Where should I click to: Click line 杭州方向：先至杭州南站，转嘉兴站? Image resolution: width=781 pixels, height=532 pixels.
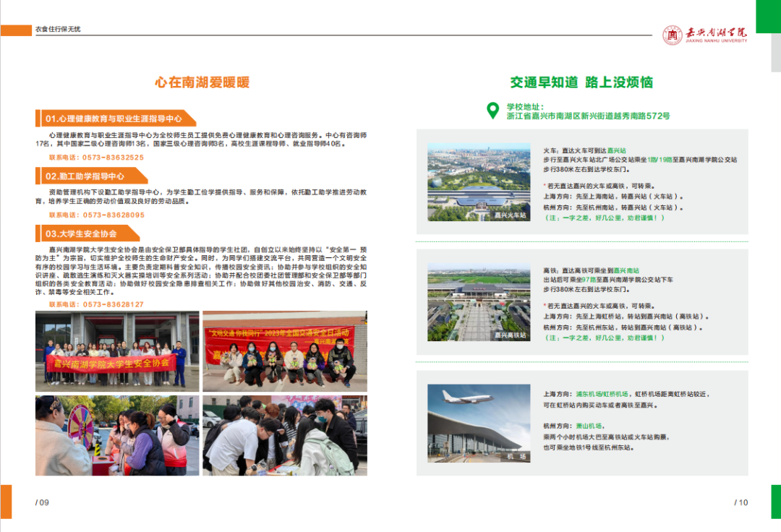point(613,207)
